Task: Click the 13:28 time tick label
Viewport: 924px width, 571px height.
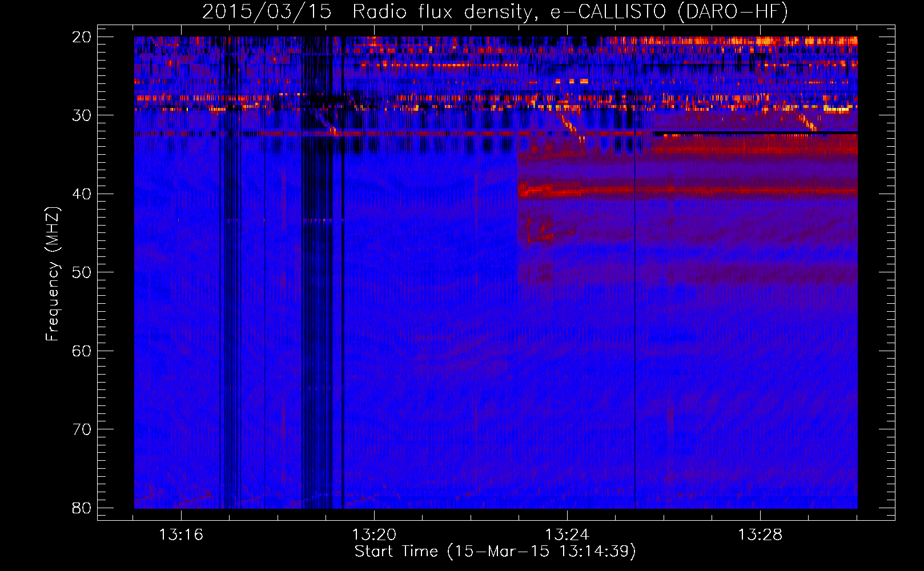Action: [760, 535]
